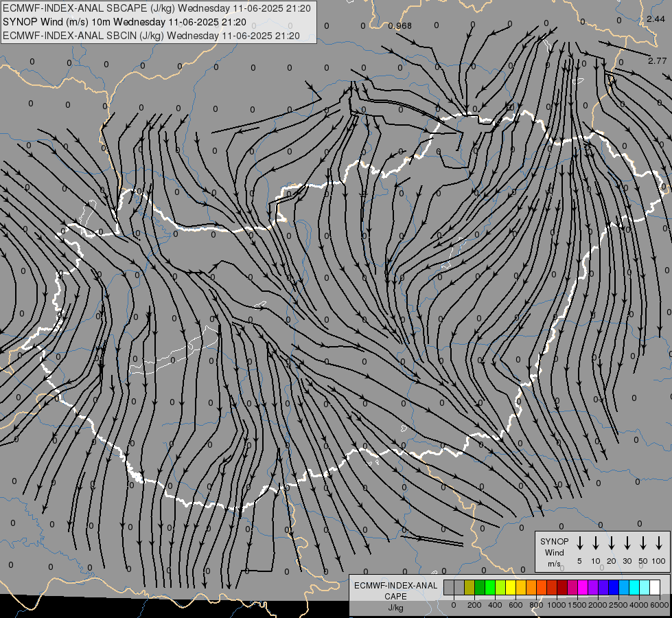Select the red swatch left of 1000 tick
Screen dimensions: 672x618
click(552, 587)
